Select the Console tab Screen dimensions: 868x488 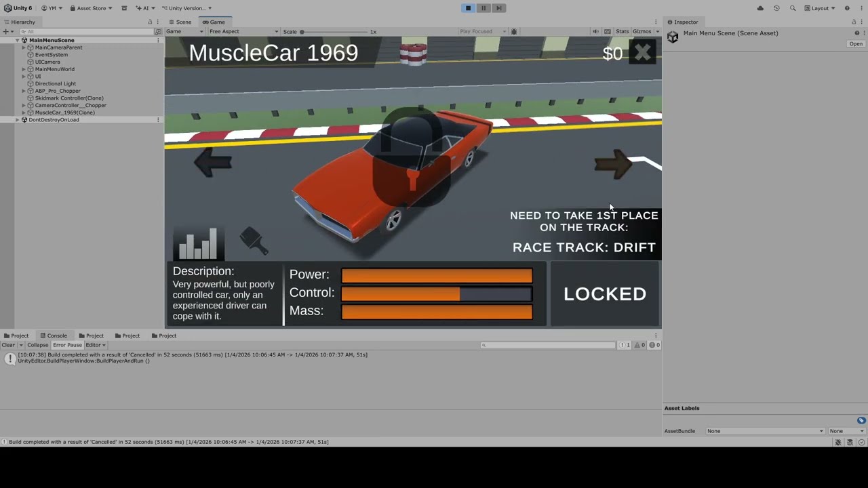pos(53,335)
